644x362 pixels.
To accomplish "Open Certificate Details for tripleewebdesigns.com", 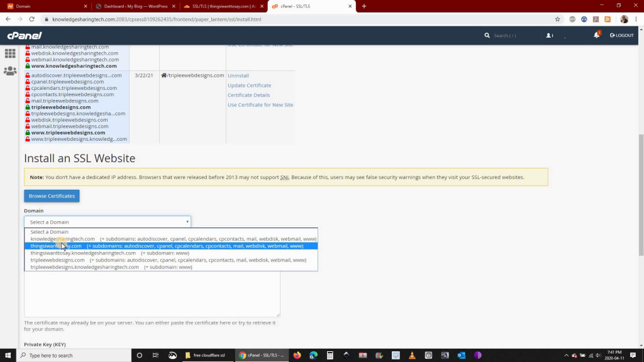I will [x=248, y=95].
